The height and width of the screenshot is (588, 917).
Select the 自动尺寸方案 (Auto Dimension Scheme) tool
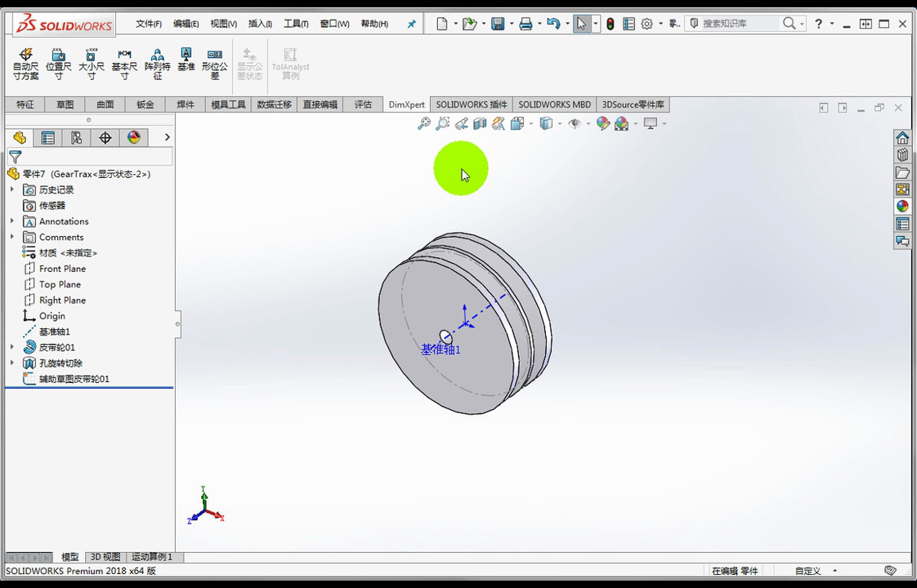[x=25, y=63]
